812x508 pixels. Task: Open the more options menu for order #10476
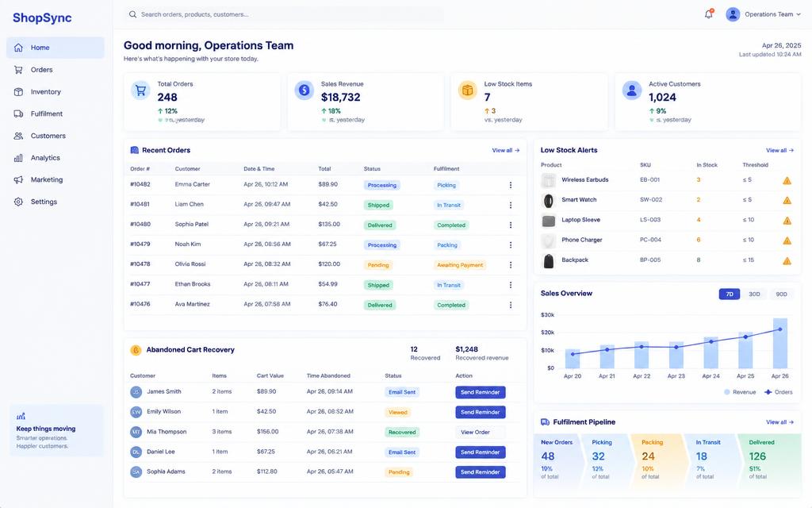511,306
